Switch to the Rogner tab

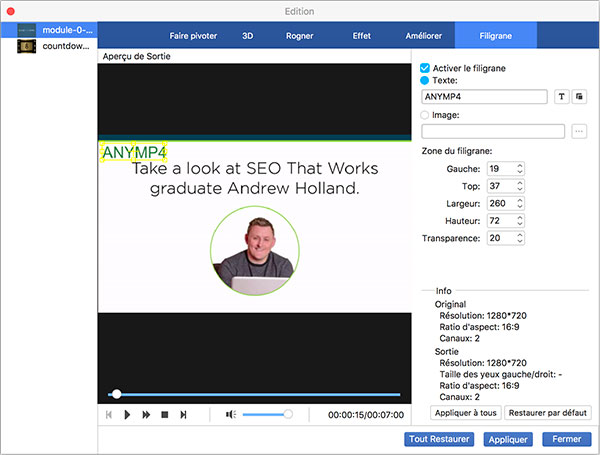(299, 35)
